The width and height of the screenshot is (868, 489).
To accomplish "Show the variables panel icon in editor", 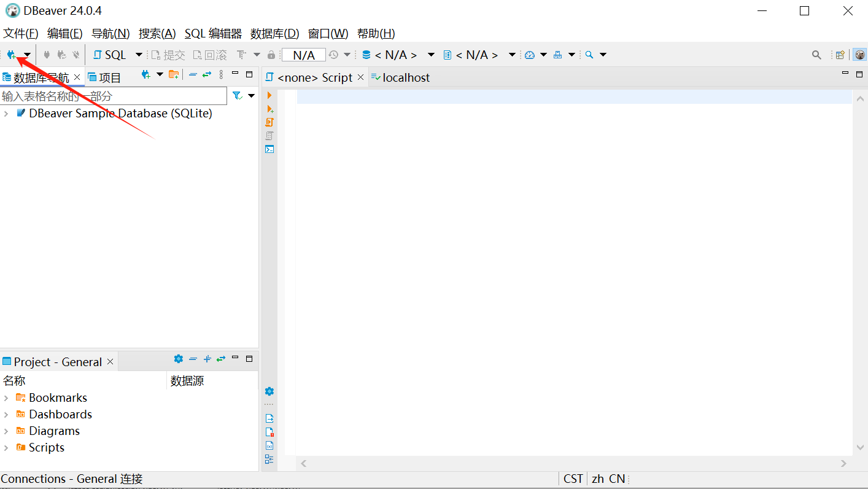I will pos(269,445).
